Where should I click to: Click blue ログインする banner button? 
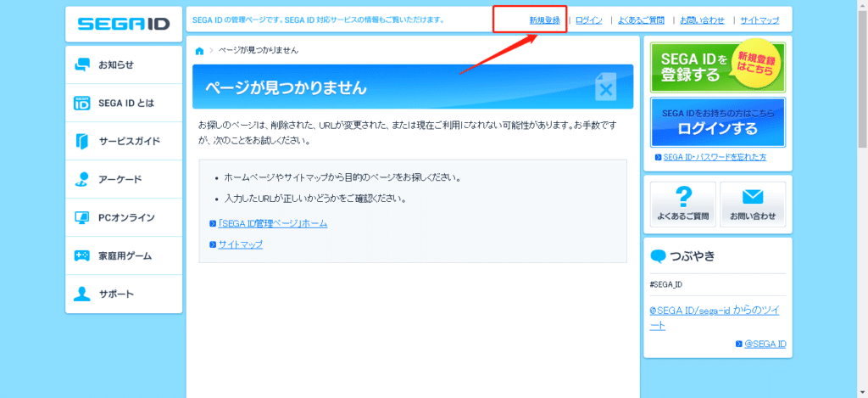718,122
